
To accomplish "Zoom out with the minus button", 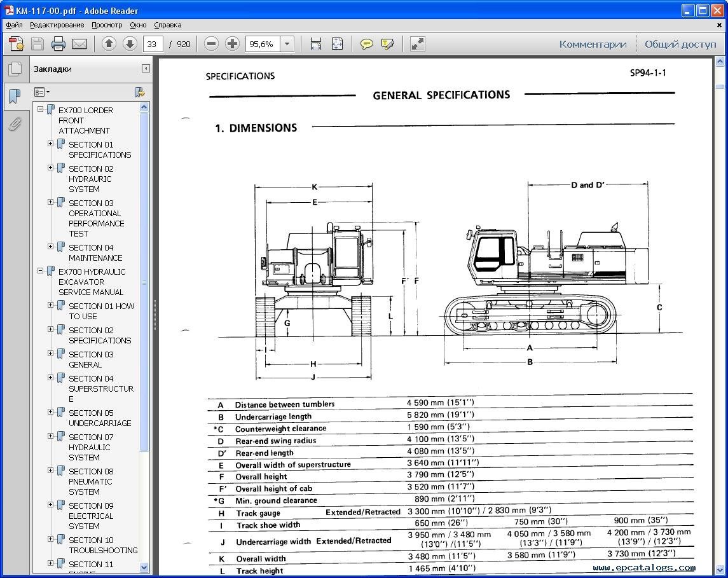I will coord(212,44).
